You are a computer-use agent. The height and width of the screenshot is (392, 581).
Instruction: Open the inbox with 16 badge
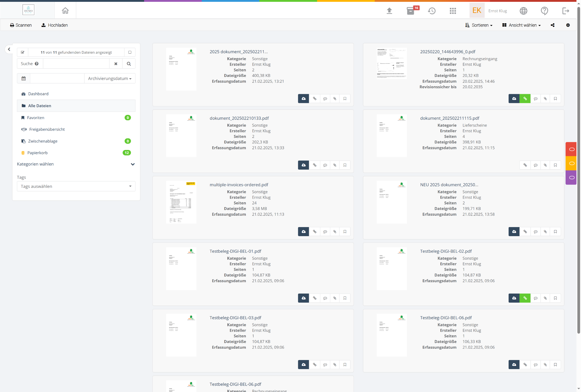click(411, 11)
